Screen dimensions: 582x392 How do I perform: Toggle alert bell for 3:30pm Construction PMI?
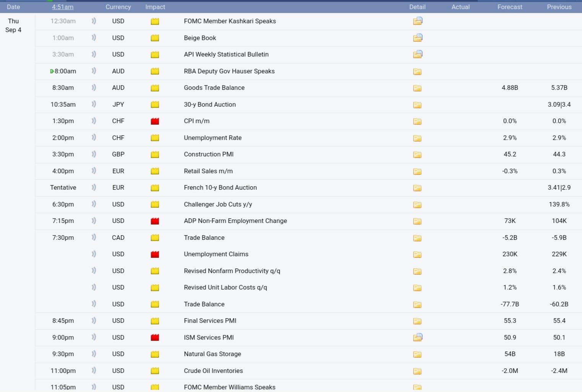pyautogui.click(x=94, y=154)
